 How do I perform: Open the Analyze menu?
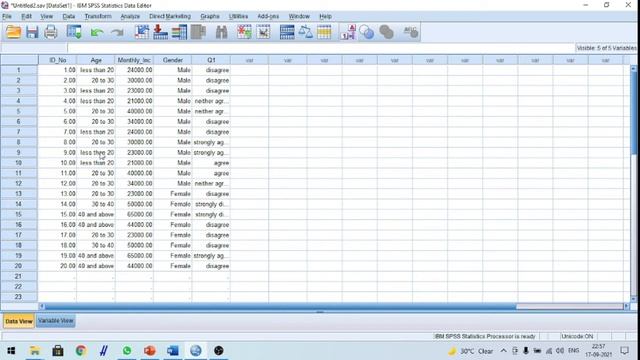(x=130, y=16)
